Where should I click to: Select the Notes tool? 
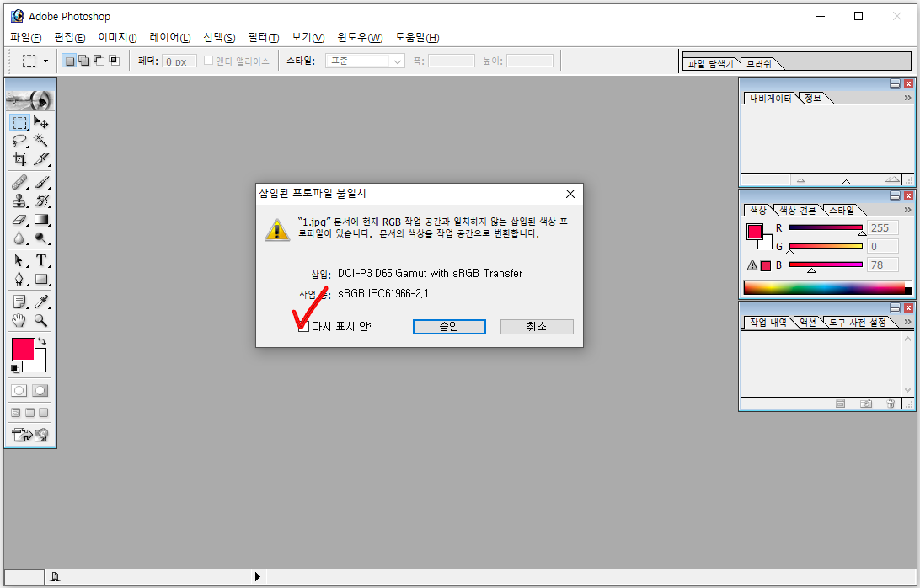click(19, 302)
